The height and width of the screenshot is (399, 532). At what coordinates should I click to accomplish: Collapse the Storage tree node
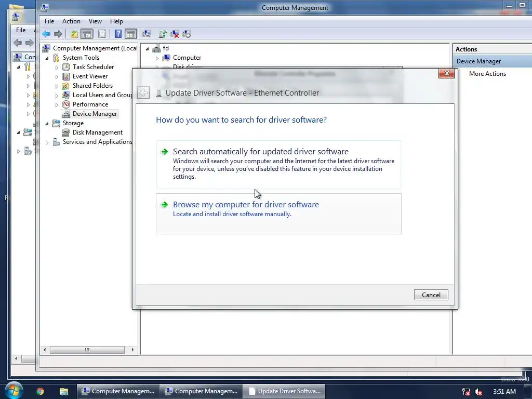point(47,124)
